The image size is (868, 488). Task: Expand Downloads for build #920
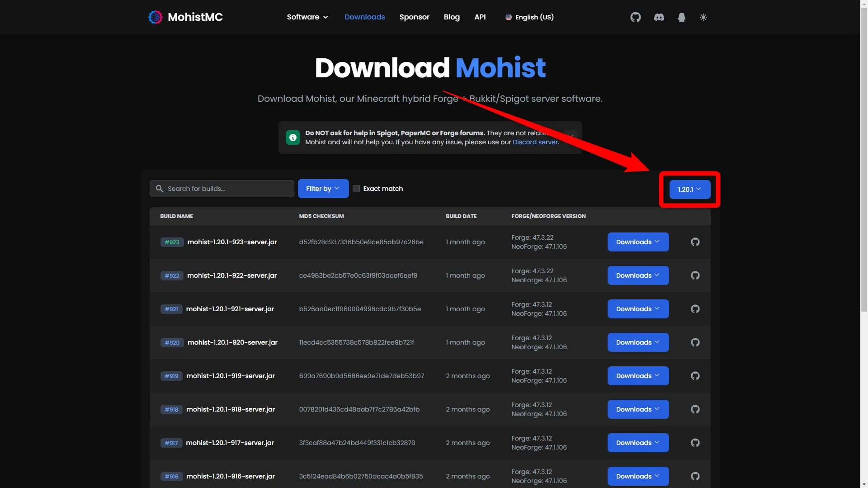tap(638, 342)
